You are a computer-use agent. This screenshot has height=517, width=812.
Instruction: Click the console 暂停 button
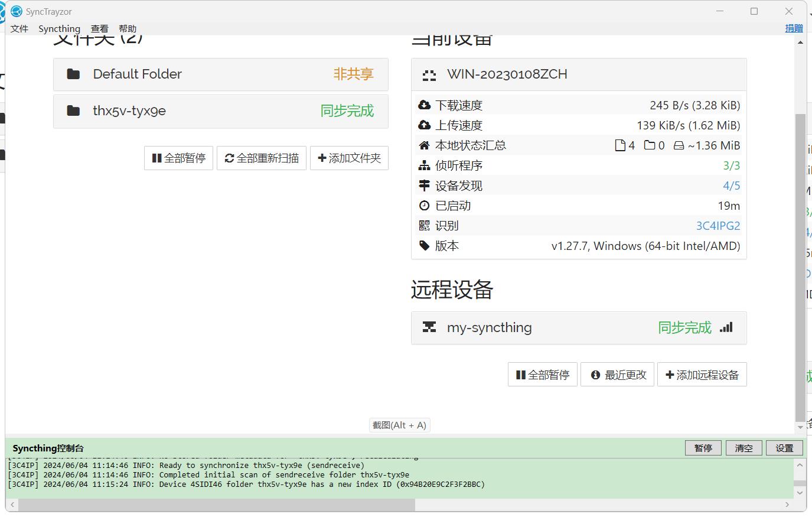pos(703,448)
